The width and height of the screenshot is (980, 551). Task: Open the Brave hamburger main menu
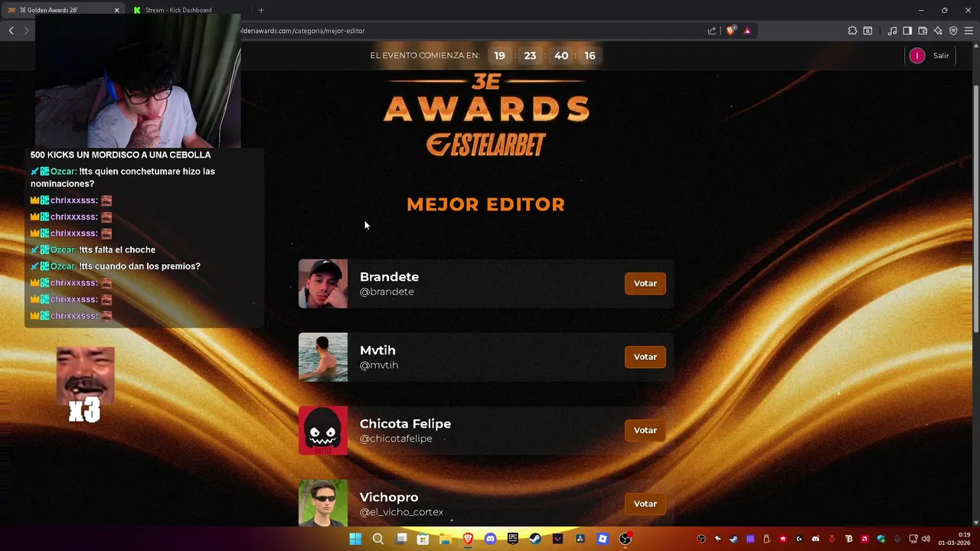pos(969,31)
